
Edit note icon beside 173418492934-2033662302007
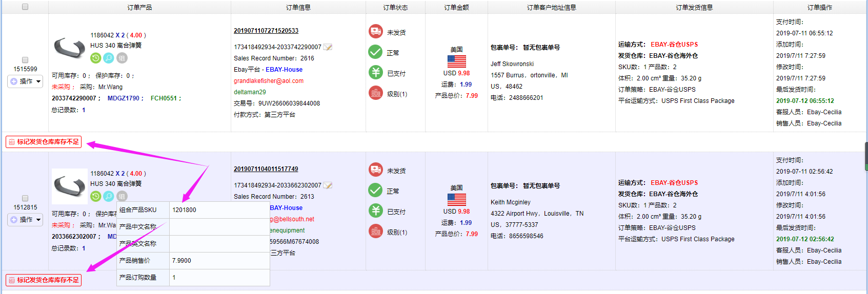point(328,185)
